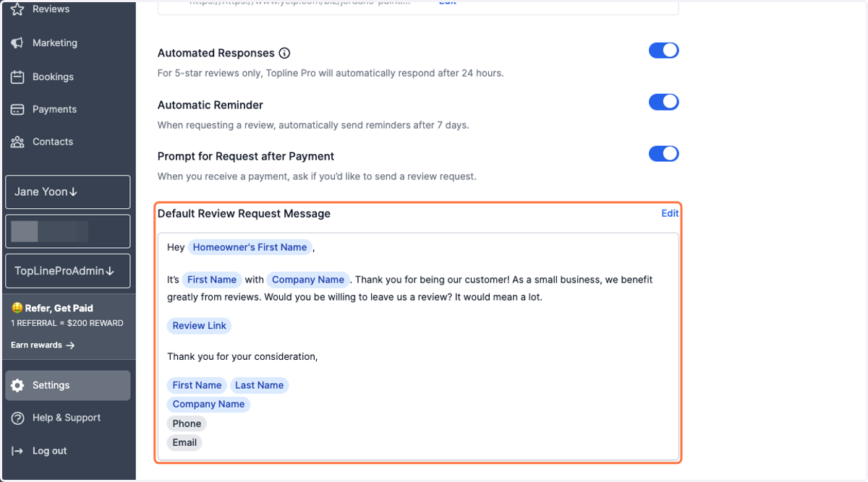Click the Review Link tag
Screen dimensions: 868x482
point(199,326)
